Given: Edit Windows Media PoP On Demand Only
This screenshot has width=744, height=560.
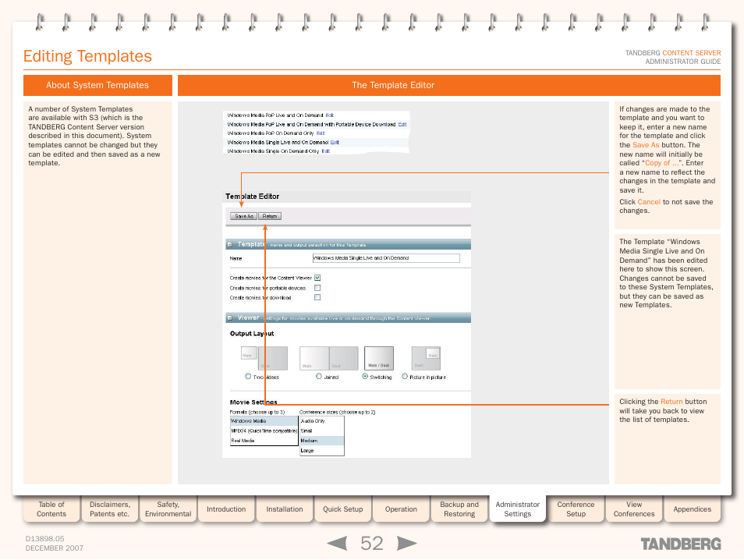Looking at the screenshot, I should click(x=321, y=133).
